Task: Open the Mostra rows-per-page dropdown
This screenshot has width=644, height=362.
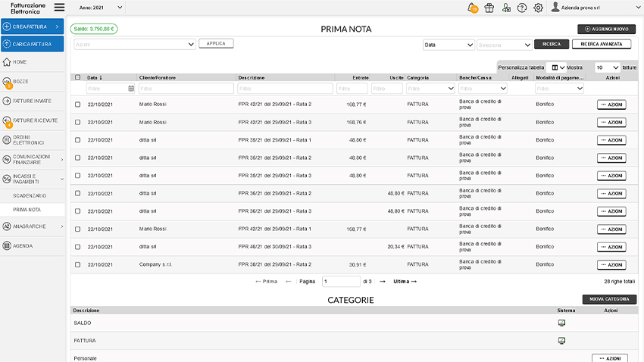Action: click(607, 67)
